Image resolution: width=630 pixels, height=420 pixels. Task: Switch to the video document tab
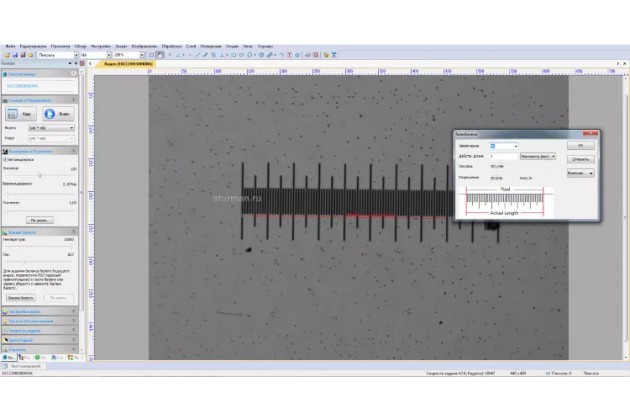click(125, 64)
